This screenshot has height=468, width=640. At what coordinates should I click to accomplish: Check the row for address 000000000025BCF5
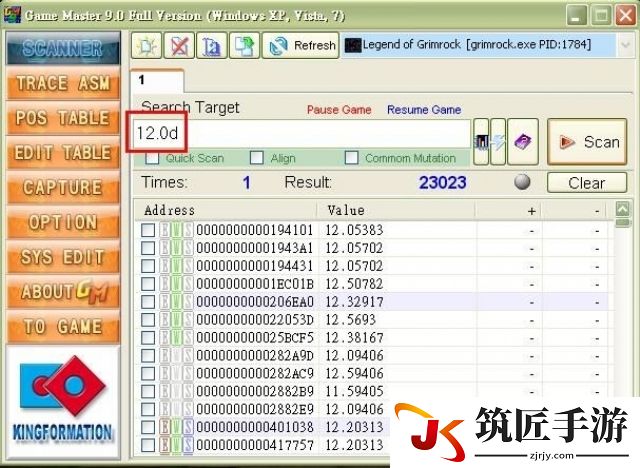click(x=148, y=337)
